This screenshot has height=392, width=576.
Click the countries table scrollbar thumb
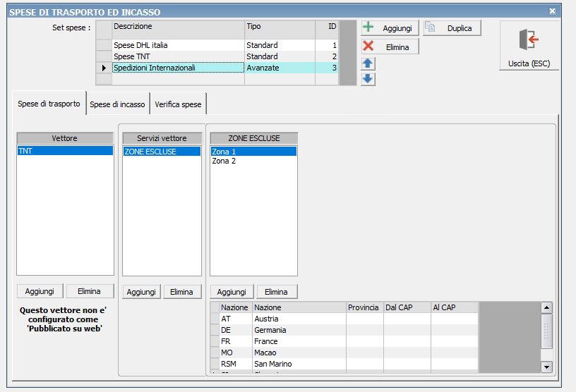pos(546,331)
